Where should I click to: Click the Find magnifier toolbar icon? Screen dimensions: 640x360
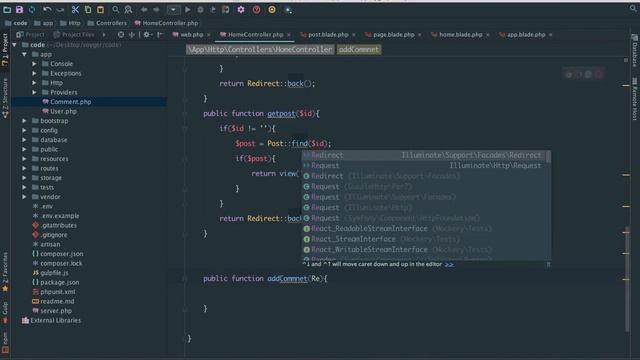pos(116,10)
